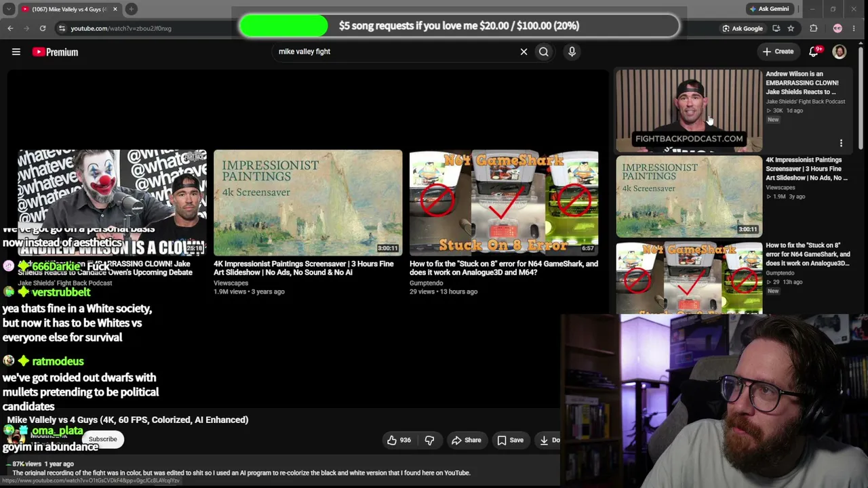Image resolution: width=868 pixels, height=488 pixels.
Task: Open the browser extensions puzzle icon
Action: click(814, 28)
